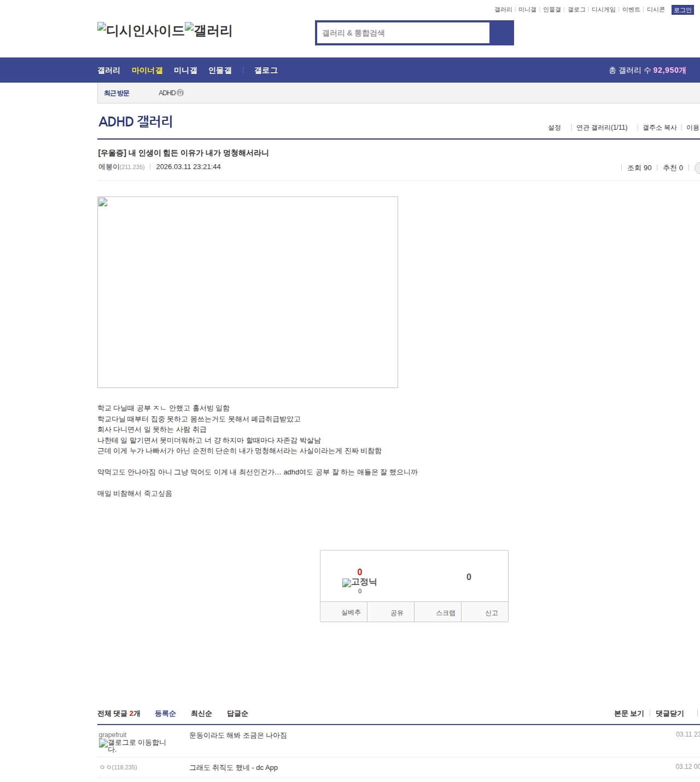Click the 갤러리 logo image next to 디시인사이드
700x782 pixels.
208,31
